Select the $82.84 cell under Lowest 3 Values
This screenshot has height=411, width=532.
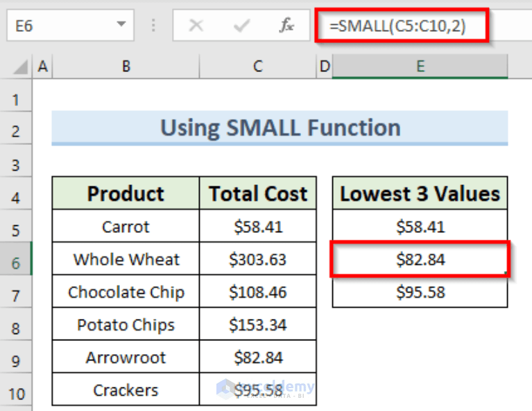coord(420,259)
